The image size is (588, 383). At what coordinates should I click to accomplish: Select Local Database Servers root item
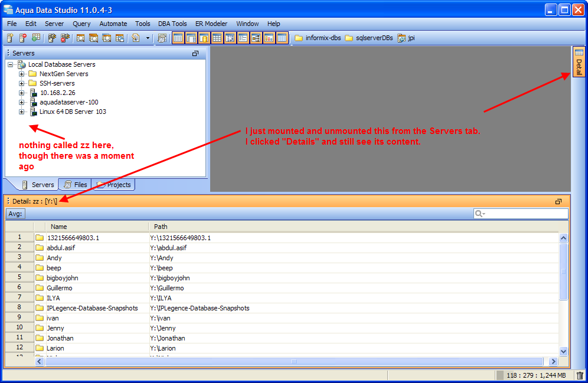pos(61,64)
